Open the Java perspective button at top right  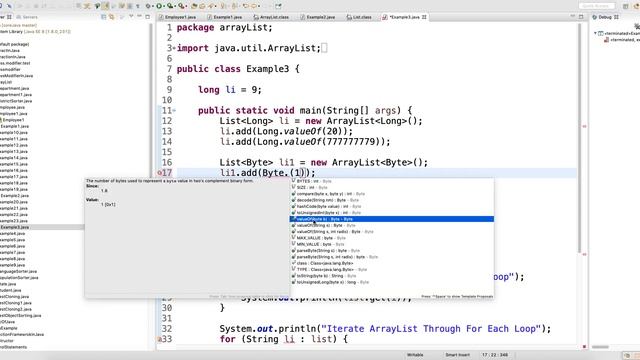pyautogui.click(x=636, y=6)
